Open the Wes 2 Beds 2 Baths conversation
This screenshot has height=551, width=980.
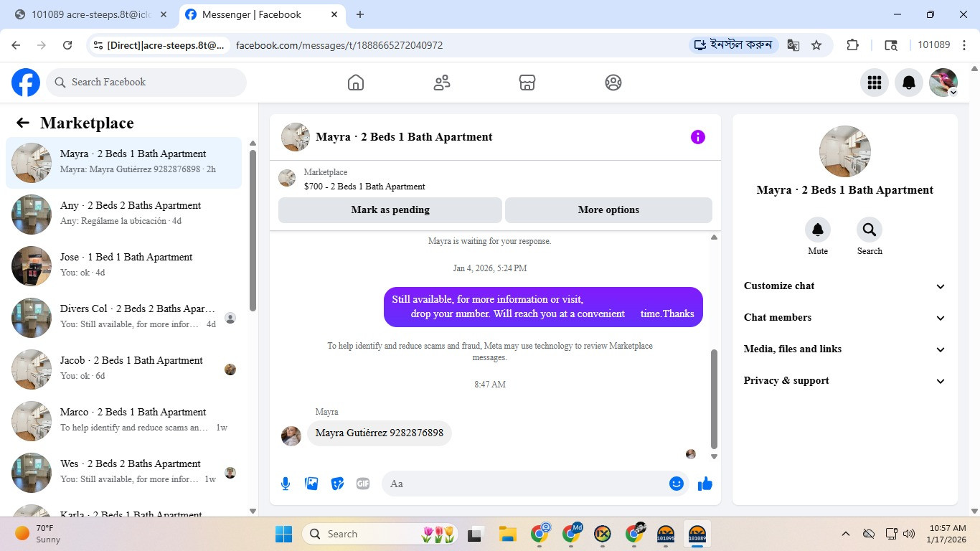tap(124, 473)
